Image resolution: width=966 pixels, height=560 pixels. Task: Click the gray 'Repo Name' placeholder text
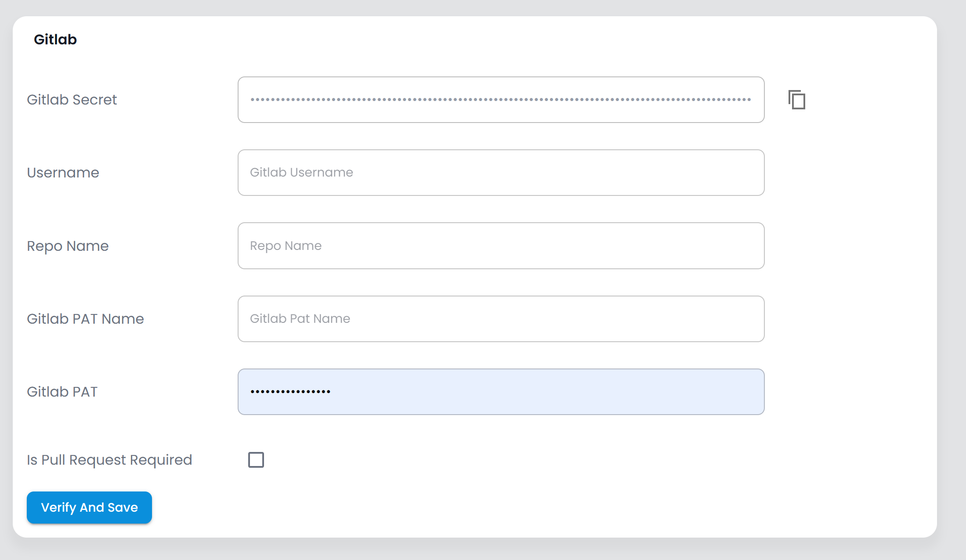(x=286, y=246)
